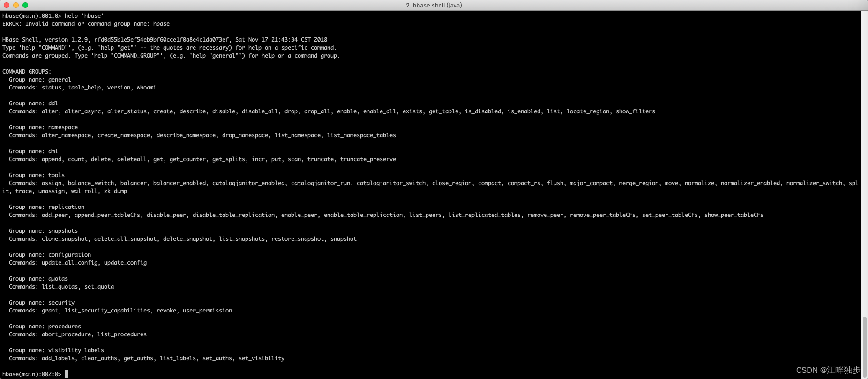Click 'Group name: tools' line
Viewport: 868px width, 379px height.
click(37, 175)
